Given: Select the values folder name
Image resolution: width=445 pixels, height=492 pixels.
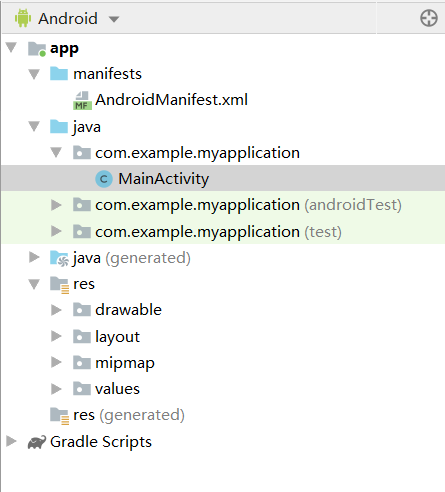Looking at the screenshot, I should [117, 389].
